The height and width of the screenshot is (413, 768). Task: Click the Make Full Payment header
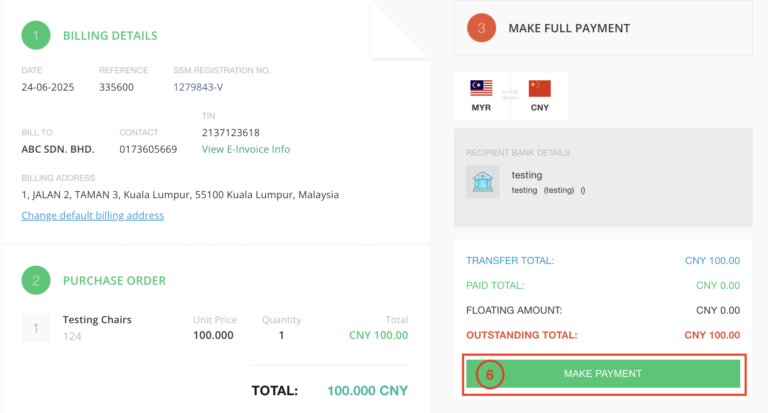coord(569,28)
